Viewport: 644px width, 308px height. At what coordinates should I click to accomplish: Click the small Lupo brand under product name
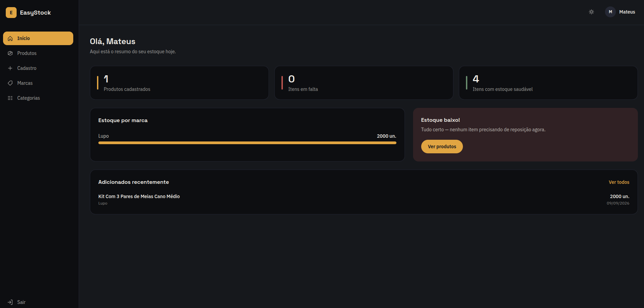coord(103,203)
